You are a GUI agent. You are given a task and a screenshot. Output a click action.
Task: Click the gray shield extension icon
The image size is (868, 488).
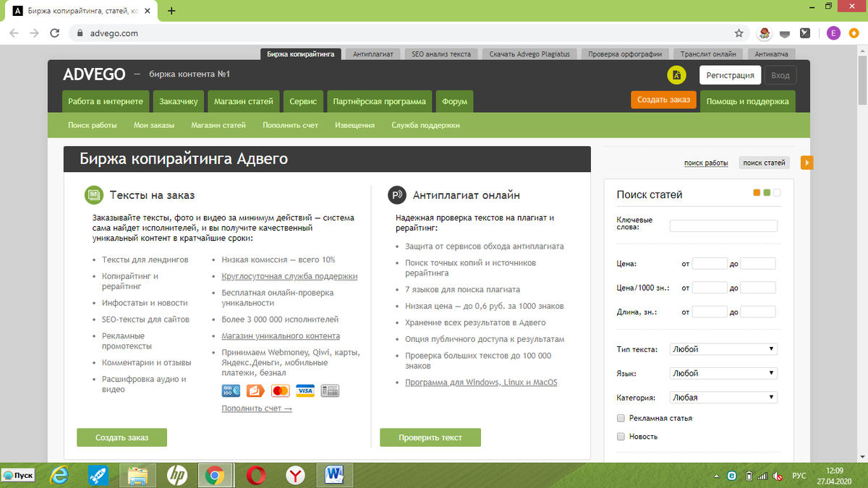[785, 33]
